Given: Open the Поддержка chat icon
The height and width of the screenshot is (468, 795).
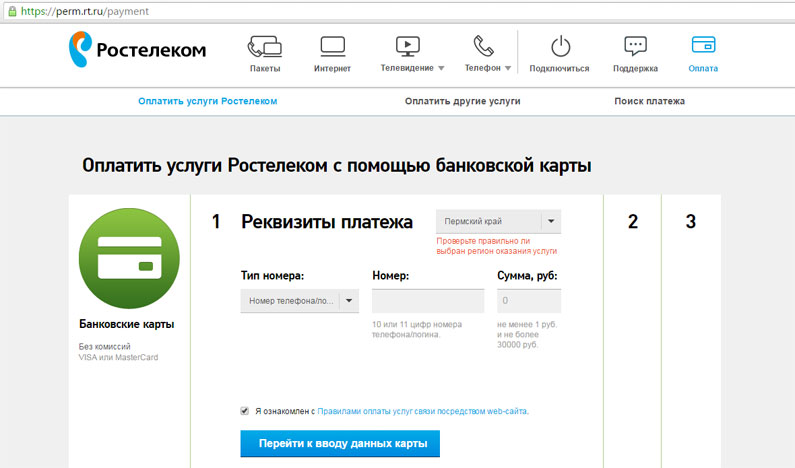Looking at the screenshot, I should (635, 46).
